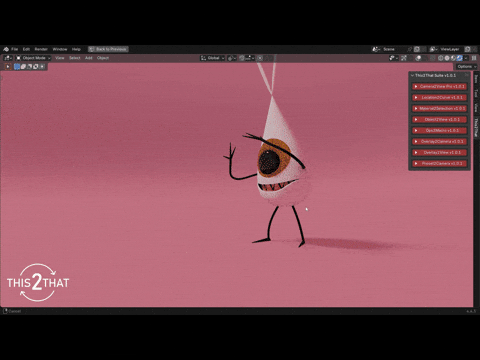Open the viewport Object menu
480x360 pixels.
click(103, 58)
